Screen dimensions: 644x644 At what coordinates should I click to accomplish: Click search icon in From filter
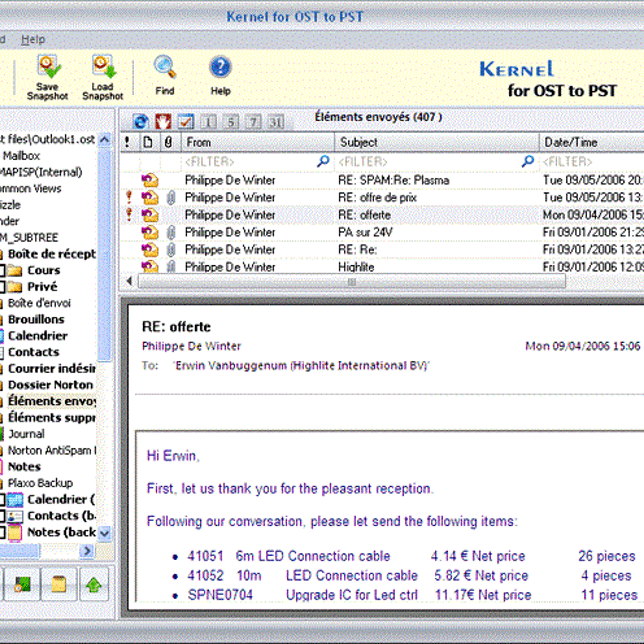coord(323,161)
